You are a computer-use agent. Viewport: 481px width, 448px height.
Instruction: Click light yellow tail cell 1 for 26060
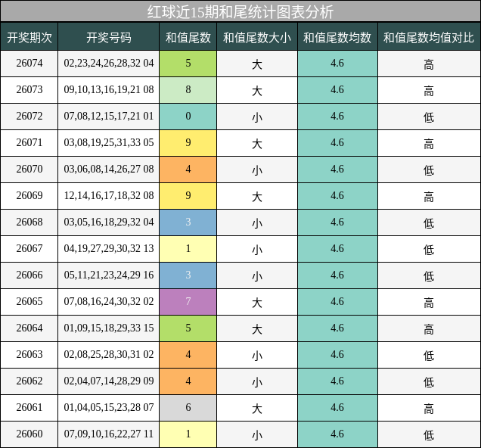click(188, 434)
